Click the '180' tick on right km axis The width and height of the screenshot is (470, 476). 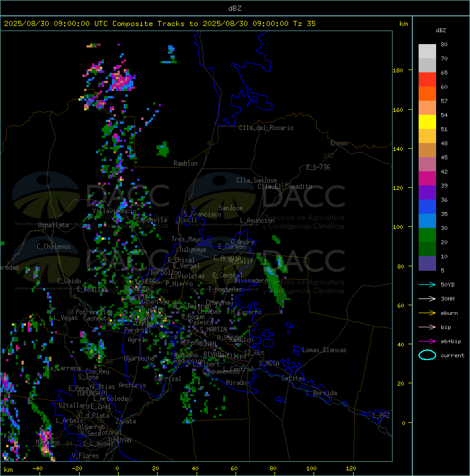398,71
